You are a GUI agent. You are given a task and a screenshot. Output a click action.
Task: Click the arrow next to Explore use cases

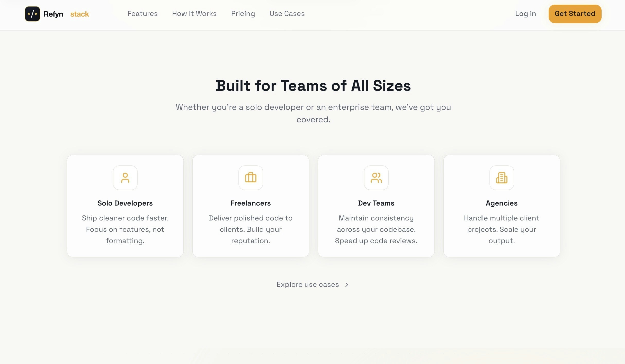click(346, 285)
